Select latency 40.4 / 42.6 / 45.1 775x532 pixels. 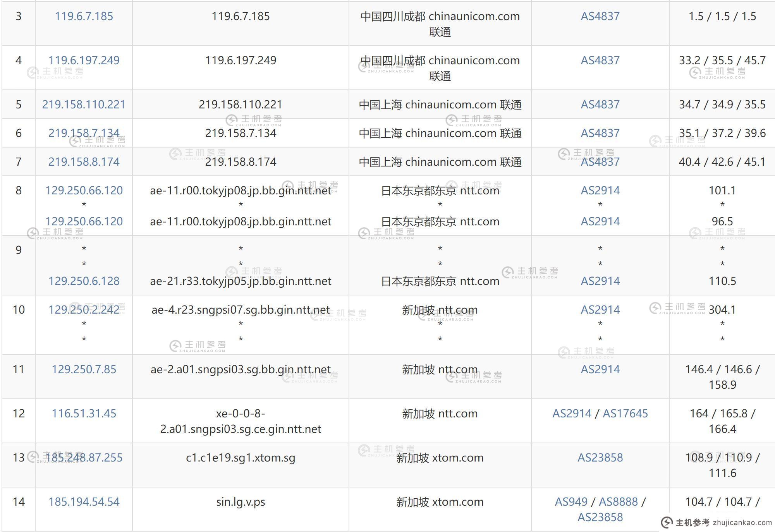(x=722, y=162)
